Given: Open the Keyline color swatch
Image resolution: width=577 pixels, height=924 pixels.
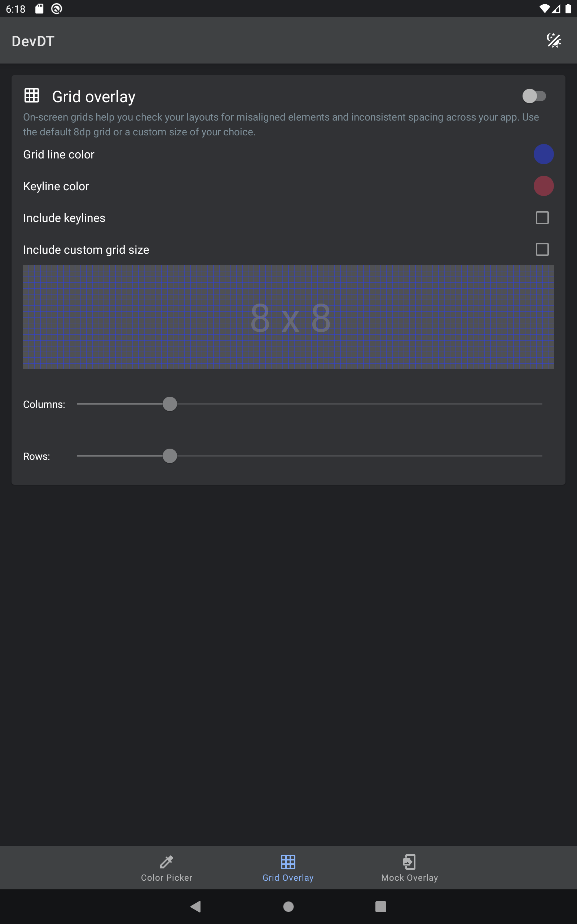Looking at the screenshot, I should coord(544,186).
